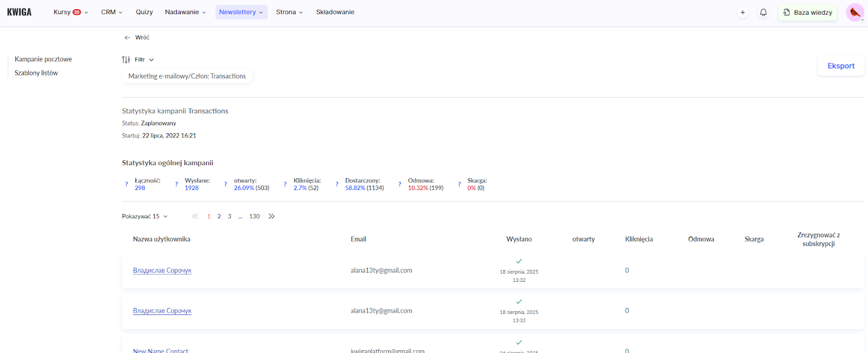The height and width of the screenshot is (353, 868).
Task: Open the notifications bell
Action: click(x=763, y=12)
